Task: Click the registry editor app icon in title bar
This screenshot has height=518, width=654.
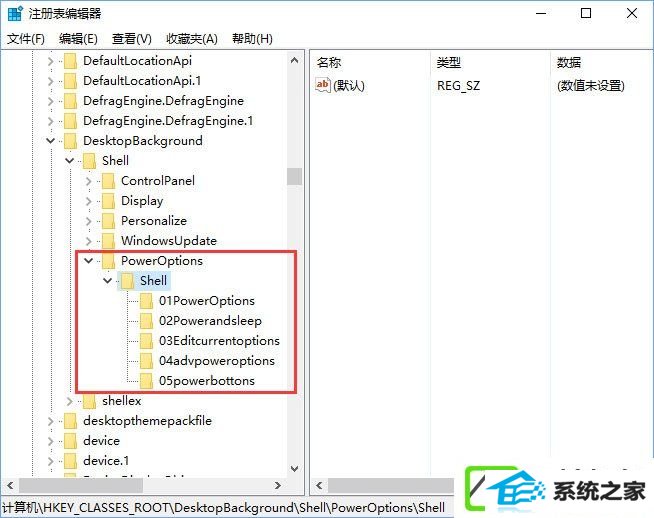Action: (x=15, y=13)
